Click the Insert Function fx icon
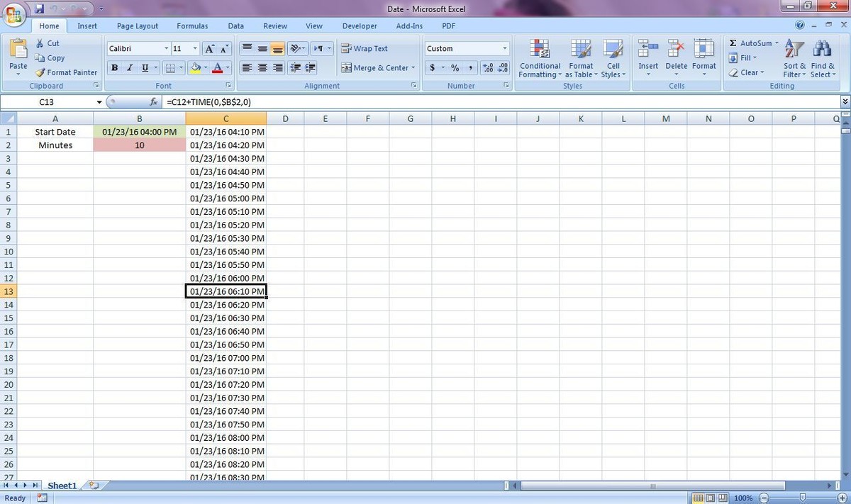 pyautogui.click(x=153, y=102)
